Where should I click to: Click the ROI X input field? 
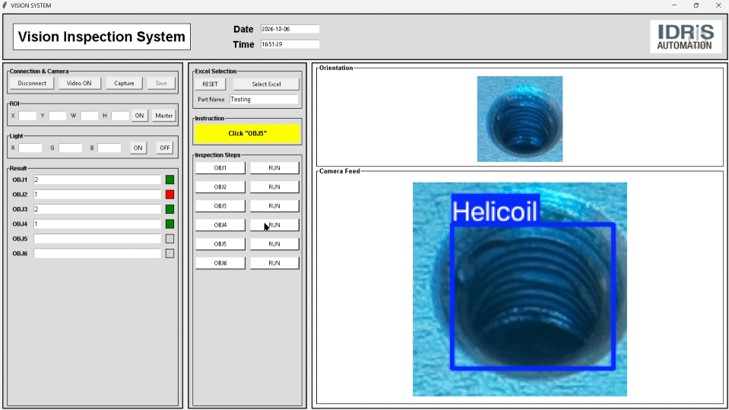[x=27, y=116]
